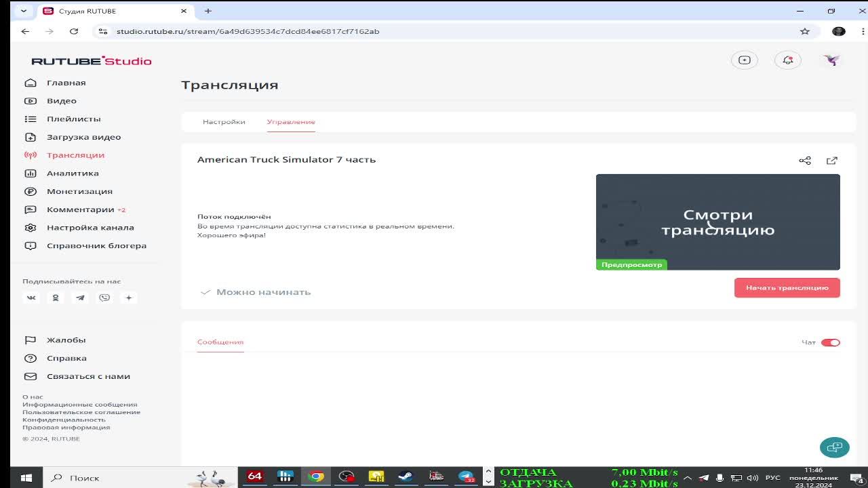Open the tab search dropdown arrow

pyautogui.click(x=24, y=11)
